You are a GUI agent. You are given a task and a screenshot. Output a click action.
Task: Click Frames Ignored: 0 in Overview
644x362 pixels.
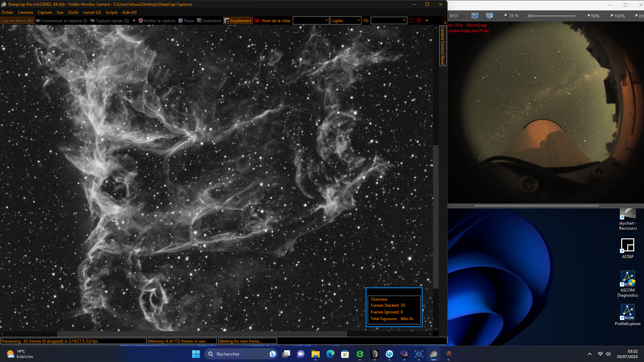tap(387, 312)
